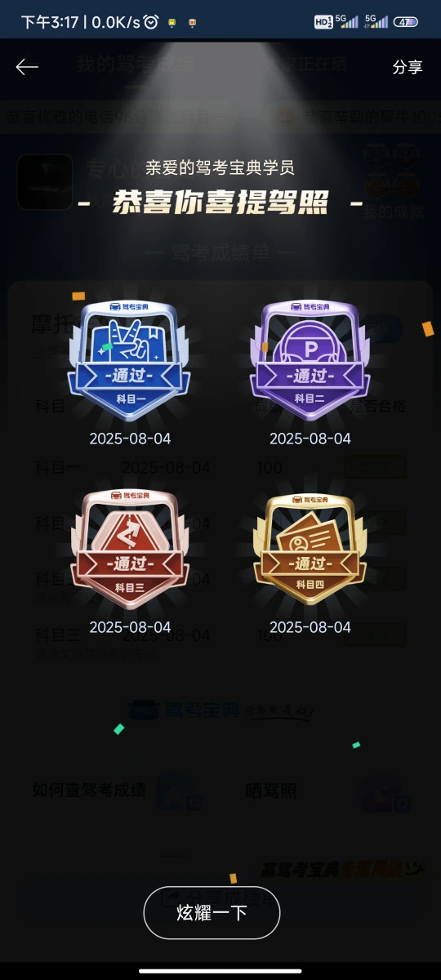441x980 pixels.
Task: Open 分享 at the top right
Action: pyautogui.click(x=408, y=67)
